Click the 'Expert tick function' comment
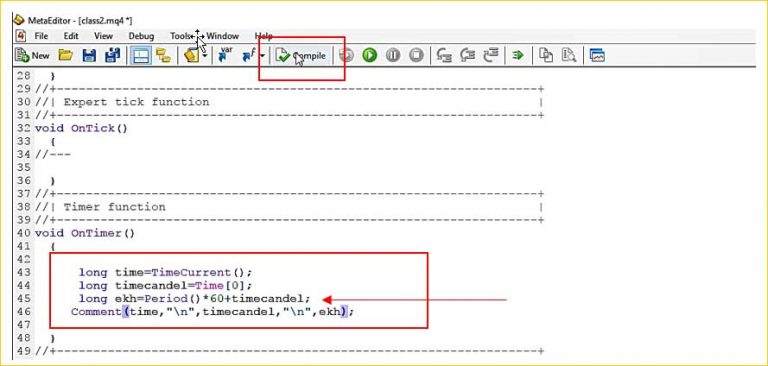The height and width of the screenshot is (366, 768). coord(136,102)
